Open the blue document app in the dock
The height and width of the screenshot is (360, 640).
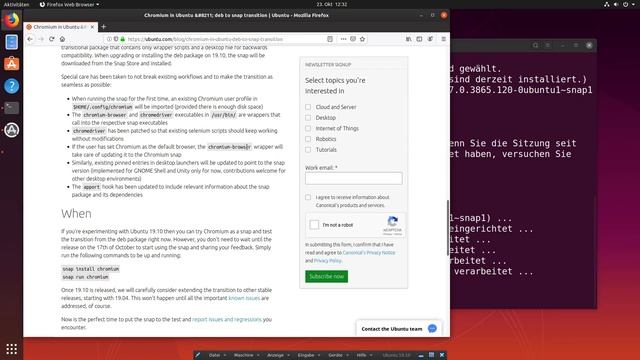click(11, 42)
